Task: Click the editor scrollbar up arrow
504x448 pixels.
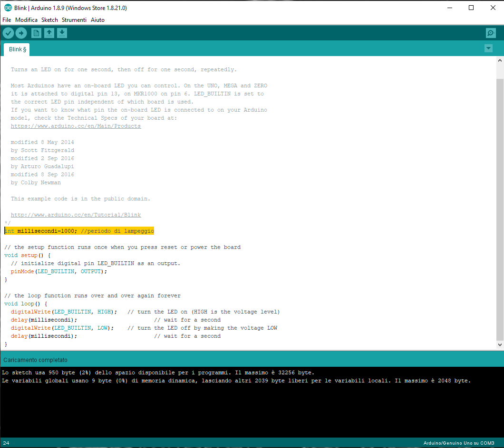Action: pyautogui.click(x=500, y=61)
